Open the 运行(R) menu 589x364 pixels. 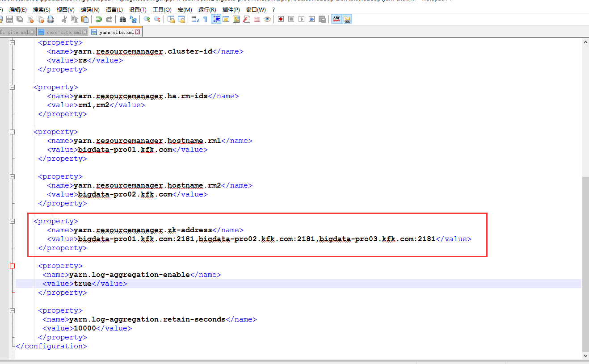coord(207,9)
